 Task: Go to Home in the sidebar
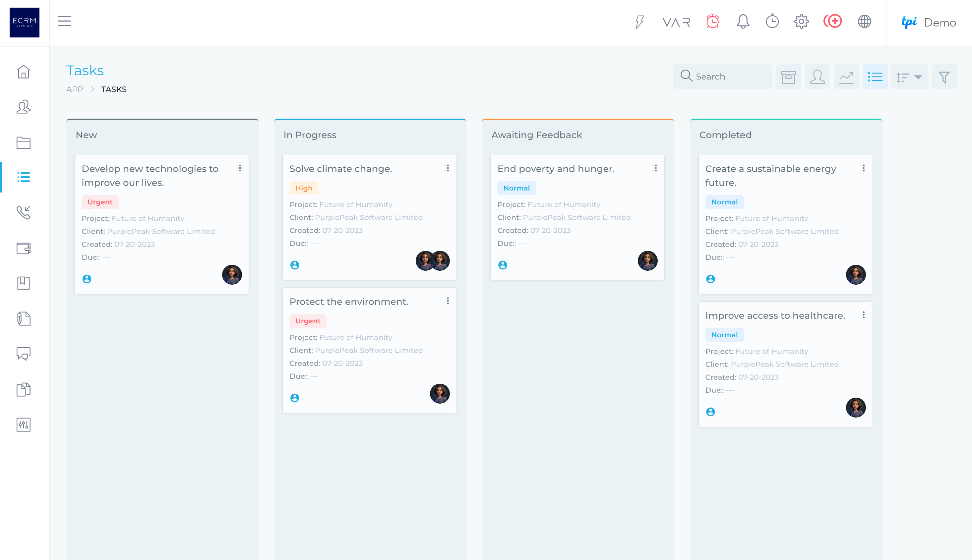[24, 72]
